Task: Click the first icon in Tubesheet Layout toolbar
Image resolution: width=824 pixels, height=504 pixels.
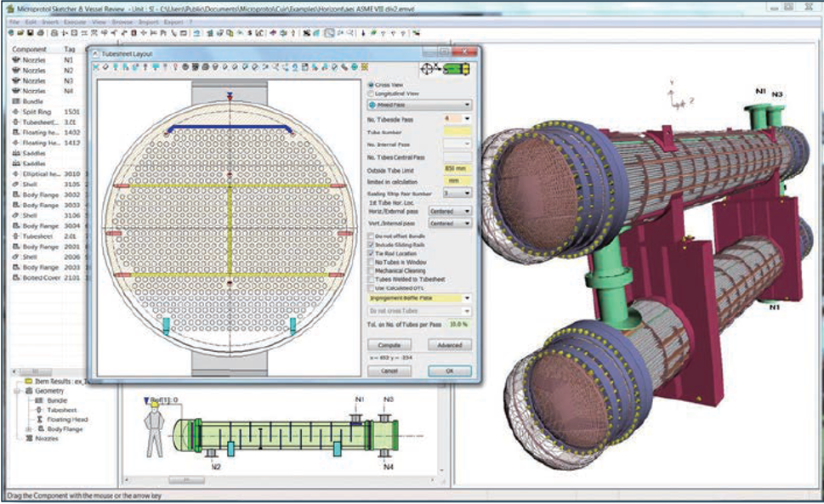Action: [x=95, y=66]
